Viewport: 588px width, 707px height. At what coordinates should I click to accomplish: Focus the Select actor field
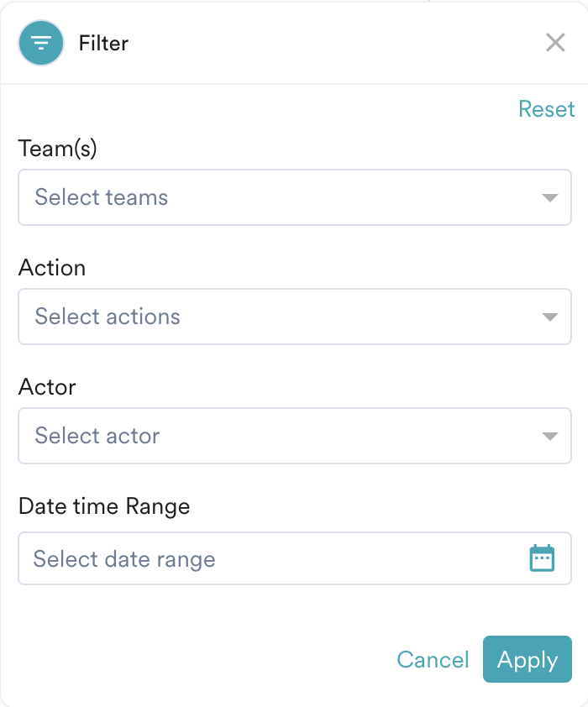(295, 436)
